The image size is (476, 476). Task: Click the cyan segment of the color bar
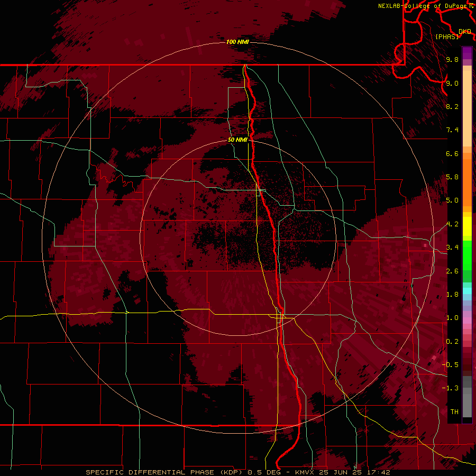(x=467, y=291)
